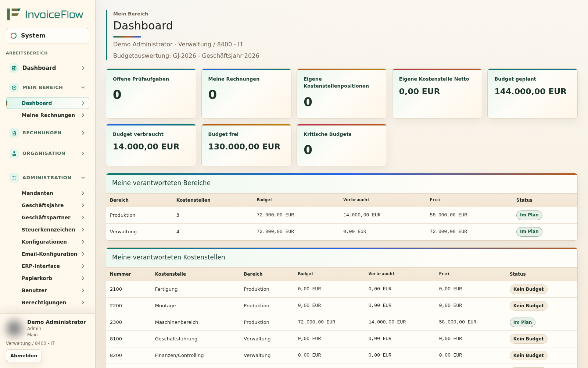
Task: Click the Geschäftsführung cost center name
Action: coord(176,339)
